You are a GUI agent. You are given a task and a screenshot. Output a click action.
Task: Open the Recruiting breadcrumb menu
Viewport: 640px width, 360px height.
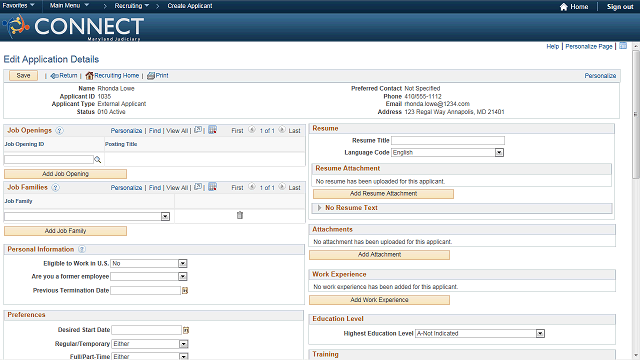[x=131, y=6]
